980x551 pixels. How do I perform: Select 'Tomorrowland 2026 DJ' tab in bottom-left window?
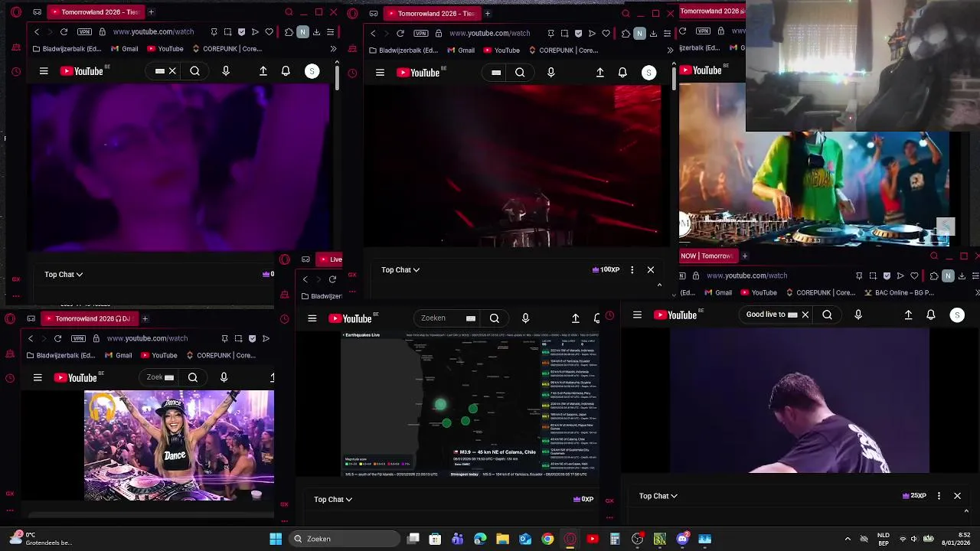click(x=88, y=318)
